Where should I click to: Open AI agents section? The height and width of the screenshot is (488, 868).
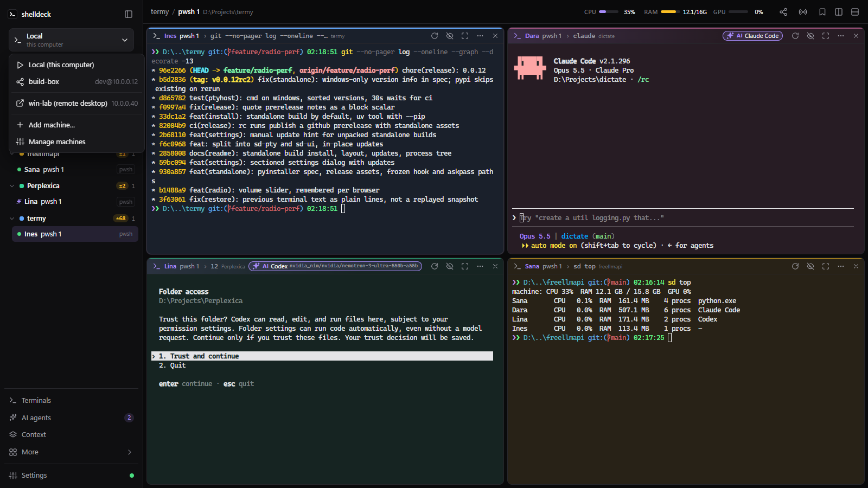click(71, 418)
